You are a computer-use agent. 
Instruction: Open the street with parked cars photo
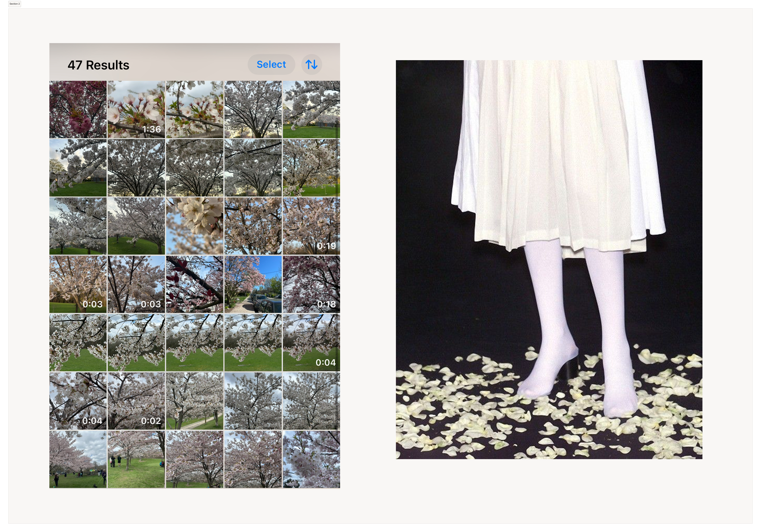[253, 284]
